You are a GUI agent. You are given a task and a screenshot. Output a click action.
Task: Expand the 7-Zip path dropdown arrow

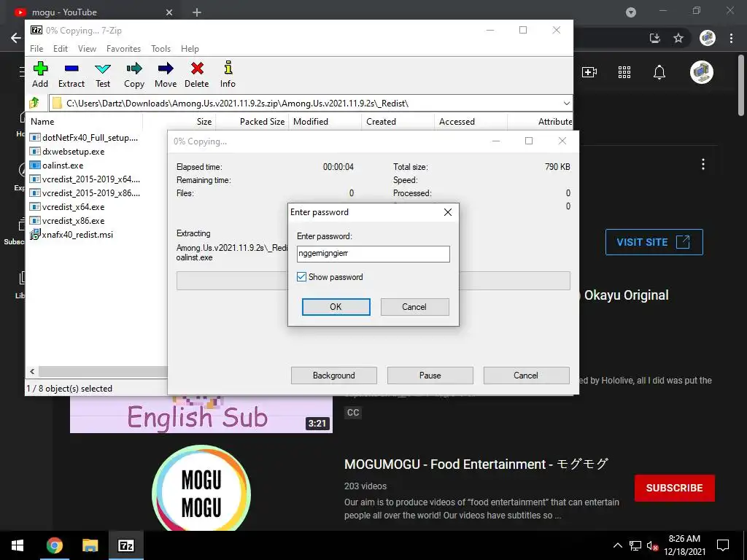coord(566,103)
